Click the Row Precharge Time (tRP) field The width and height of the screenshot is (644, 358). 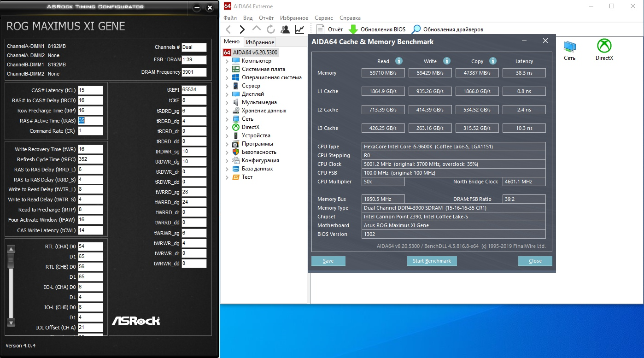point(90,111)
